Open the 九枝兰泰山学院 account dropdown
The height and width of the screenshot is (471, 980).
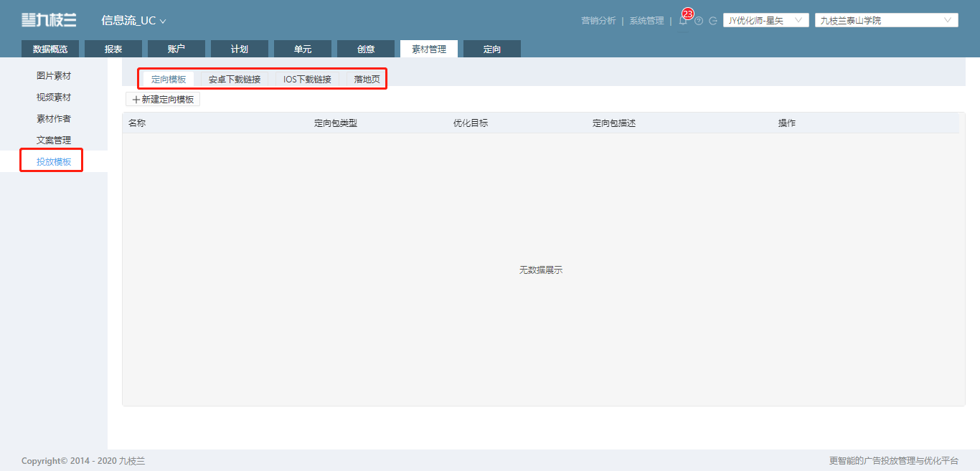[887, 20]
